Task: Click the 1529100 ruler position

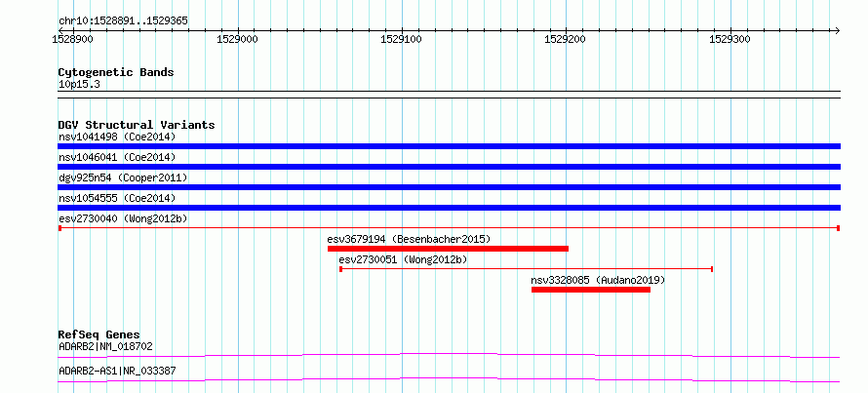Action: pos(402,39)
